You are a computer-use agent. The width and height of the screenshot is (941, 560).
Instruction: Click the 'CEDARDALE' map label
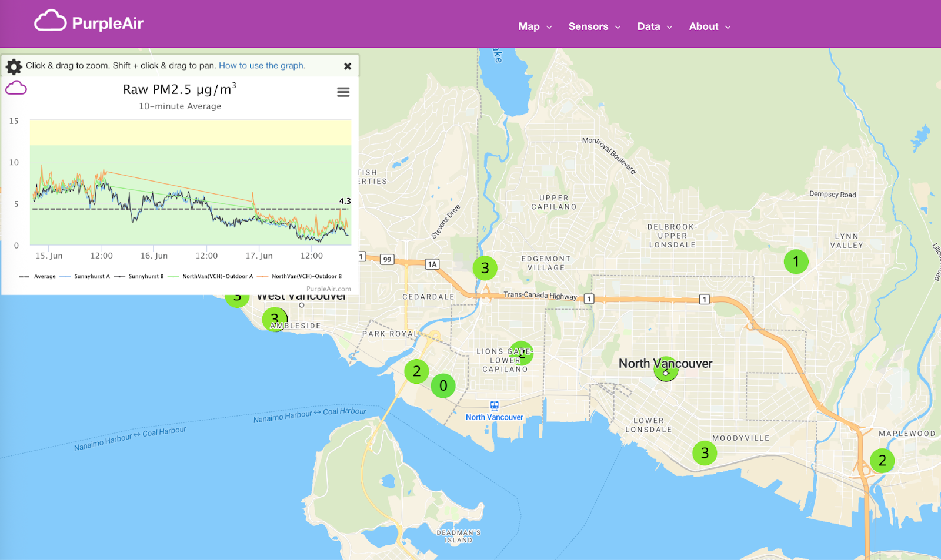[x=428, y=297]
